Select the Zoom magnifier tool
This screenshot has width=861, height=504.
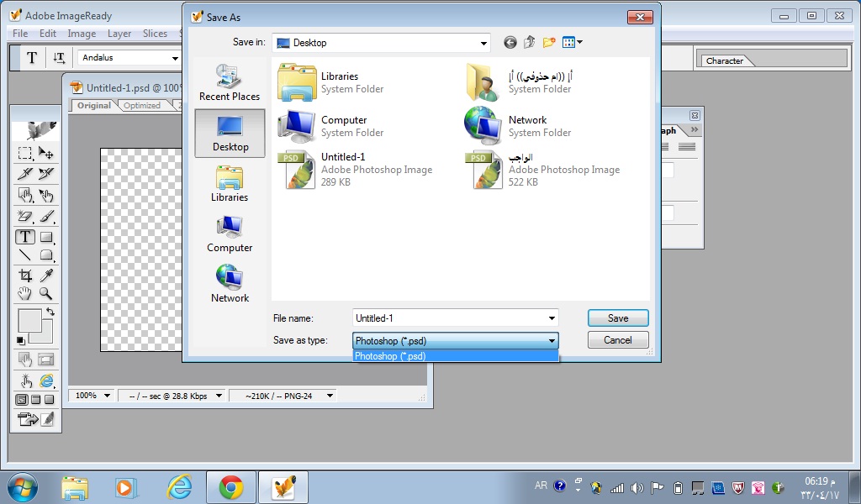pos(46,293)
